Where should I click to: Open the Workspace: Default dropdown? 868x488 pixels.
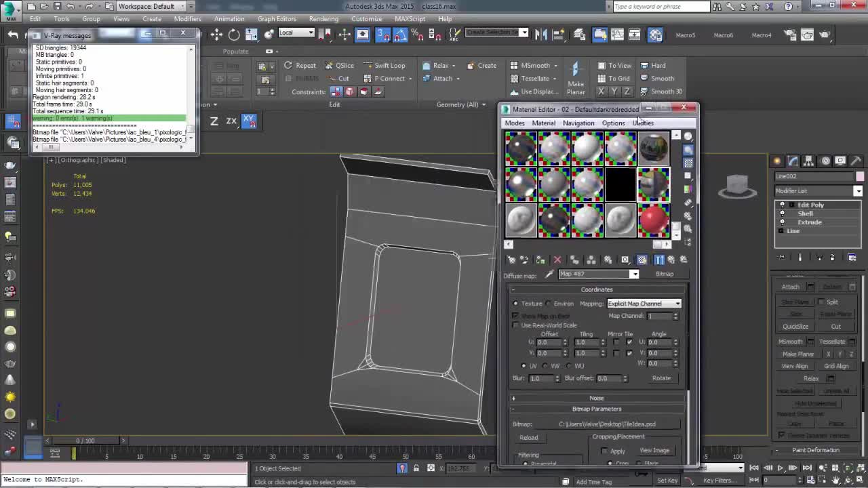[151, 6]
